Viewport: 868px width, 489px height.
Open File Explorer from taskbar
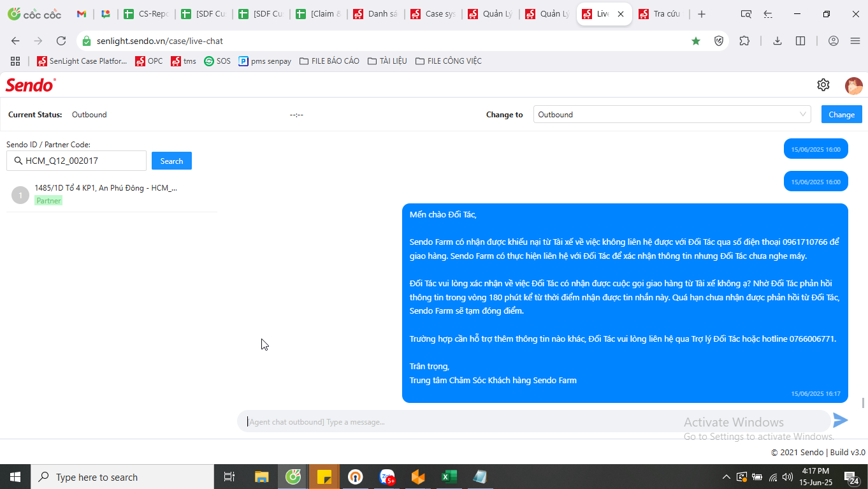[x=262, y=477]
